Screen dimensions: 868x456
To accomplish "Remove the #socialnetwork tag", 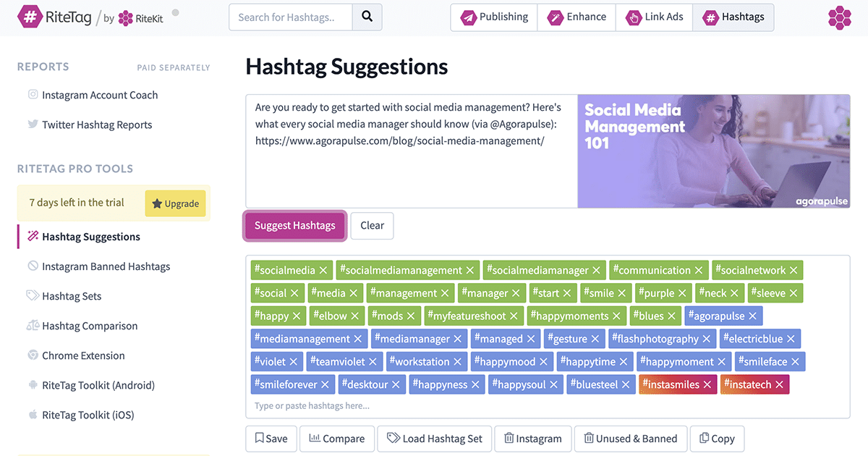I will pyautogui.click(x=793, y=271).
